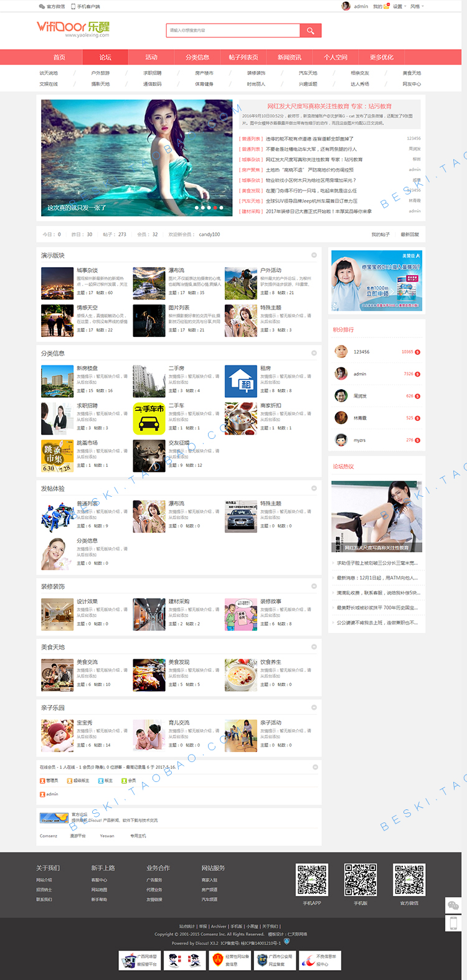Click the magnifier search button

[x=310, y=31]
